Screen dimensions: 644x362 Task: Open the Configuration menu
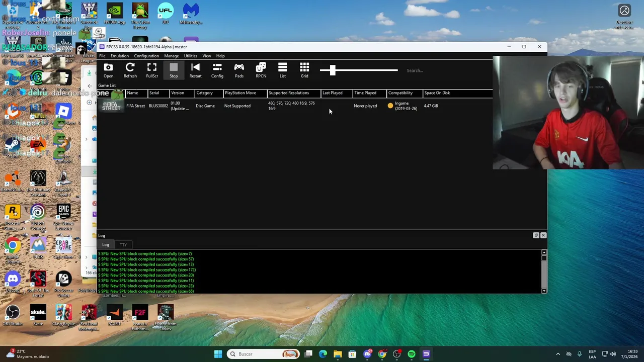[x=146, y=56]
